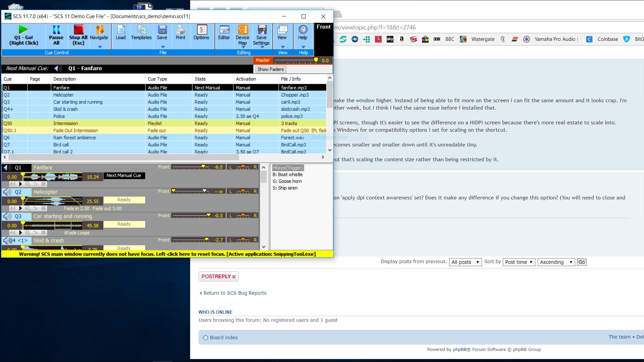Follow the Return to SCS Bug Reports link
The width and height of the screenshot is (644, 362).
tap(235, 293)
